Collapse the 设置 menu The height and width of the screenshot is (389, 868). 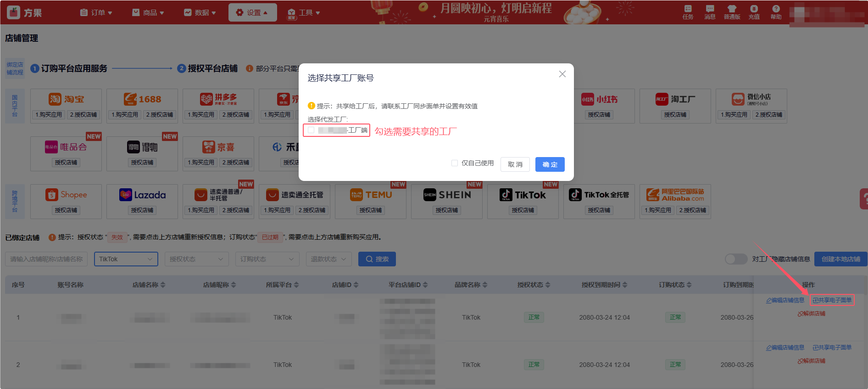[252, 12]
